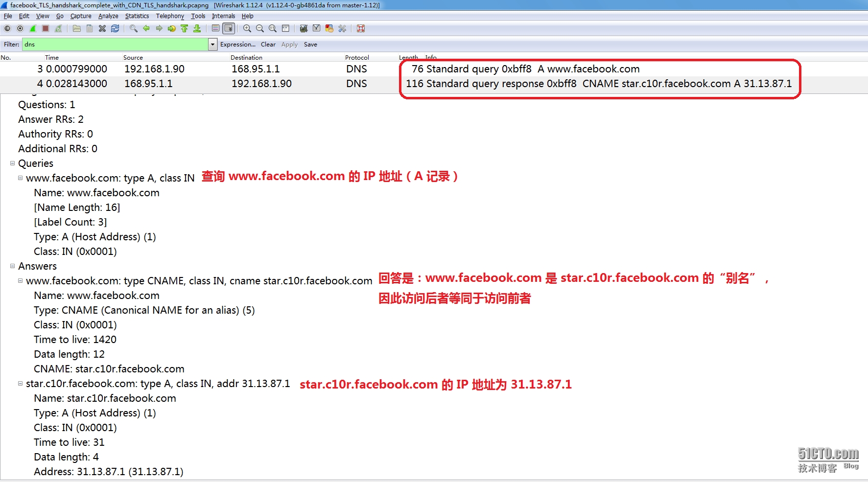Sort by the Source column header

(x=133, y=57)
